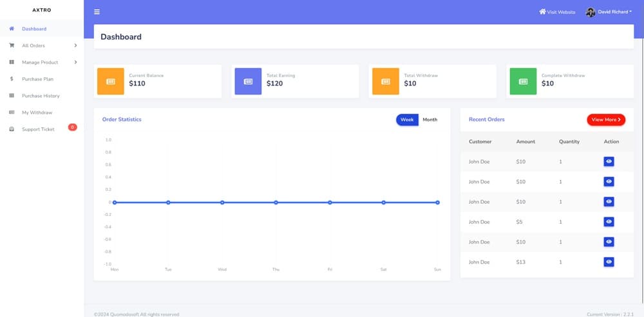The height and width of the screenshot is (317, 644).
Task: Switch order statistics to Month view
Action: [430, 120]
